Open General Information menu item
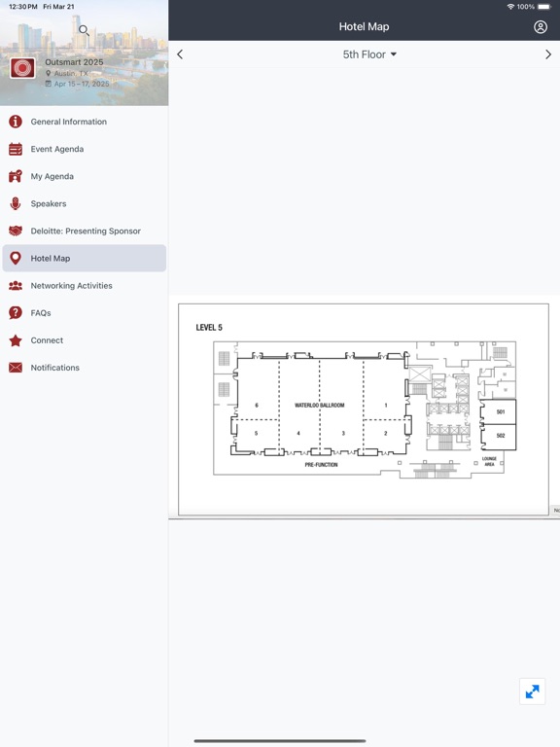 point(85,122)
